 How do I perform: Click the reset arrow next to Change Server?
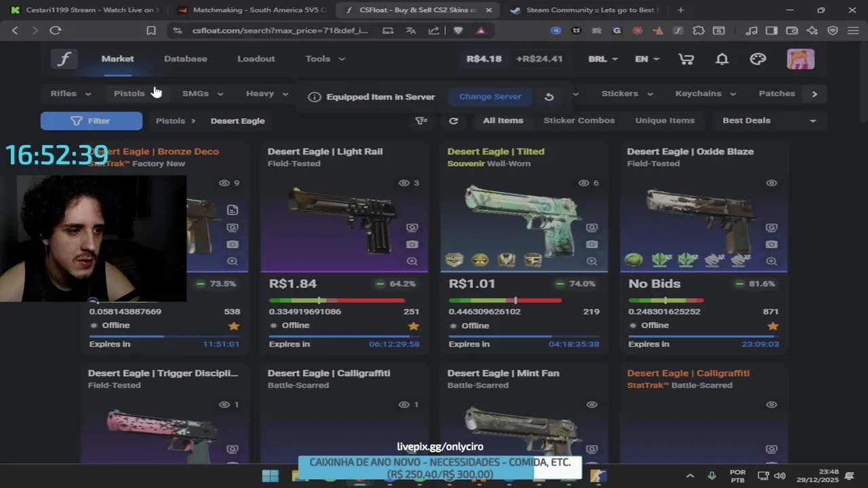tap(549, 97)
